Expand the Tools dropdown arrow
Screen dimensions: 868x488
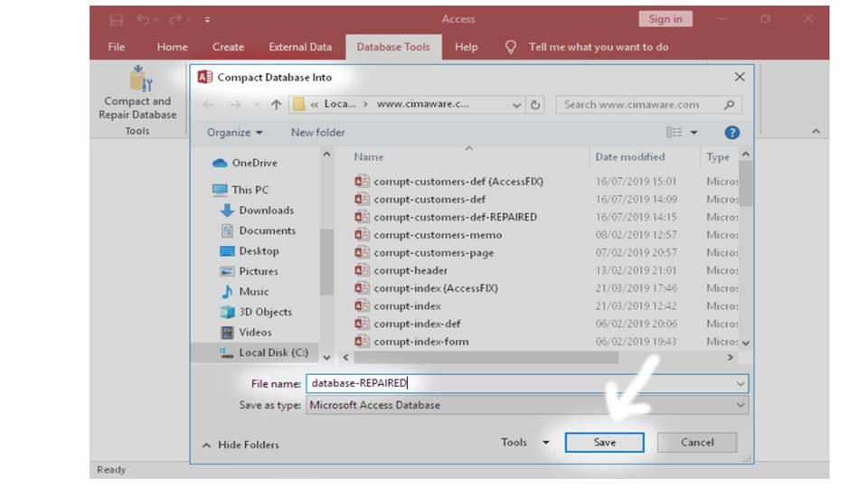tap(546, 442)
